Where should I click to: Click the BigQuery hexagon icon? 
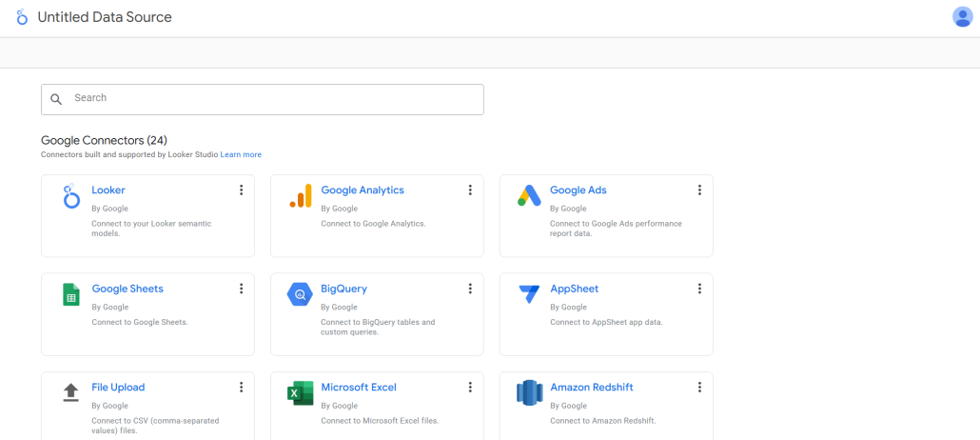tap(300, 294)
